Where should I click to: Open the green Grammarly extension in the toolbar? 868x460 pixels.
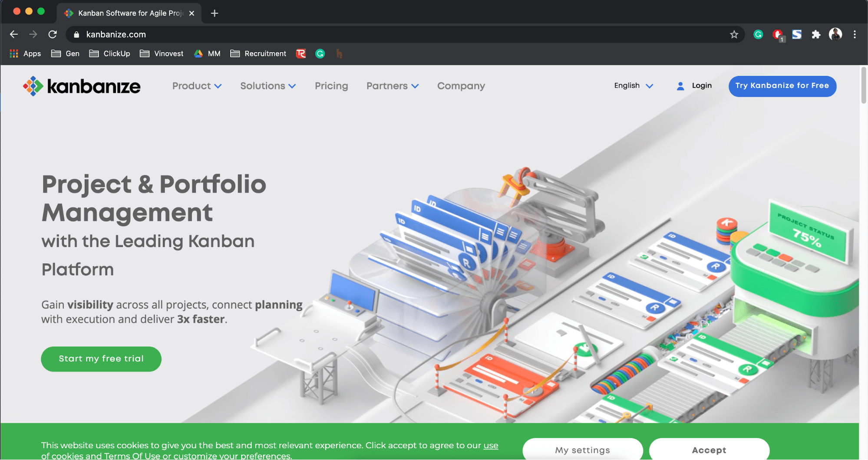tap(758, 34)
